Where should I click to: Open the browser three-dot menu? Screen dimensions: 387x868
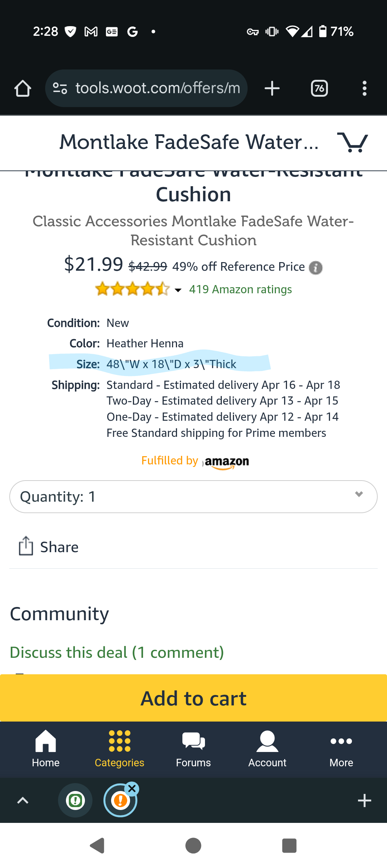click(364, 88)
